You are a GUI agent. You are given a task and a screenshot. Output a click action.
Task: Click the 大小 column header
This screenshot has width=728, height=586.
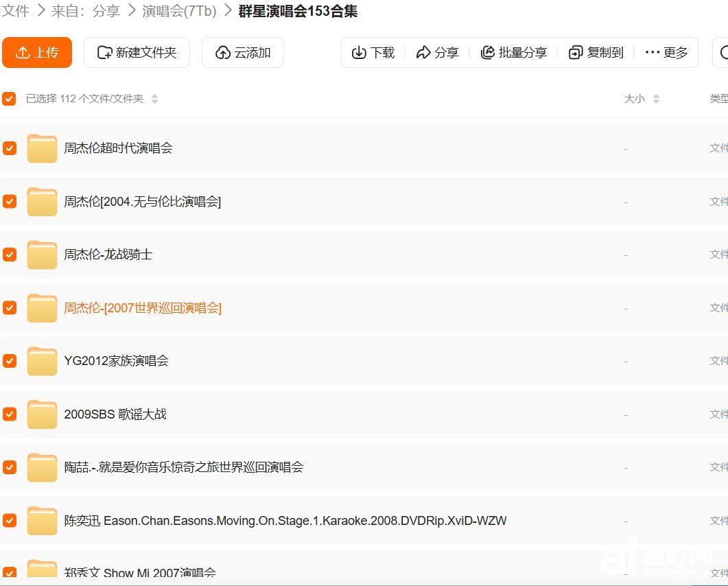point(634,98)
